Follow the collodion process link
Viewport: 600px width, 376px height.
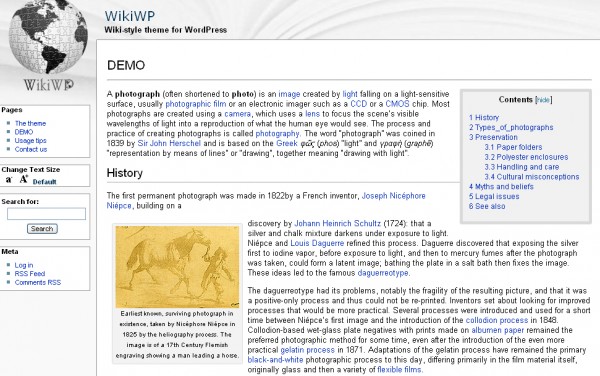click(497, 320)
